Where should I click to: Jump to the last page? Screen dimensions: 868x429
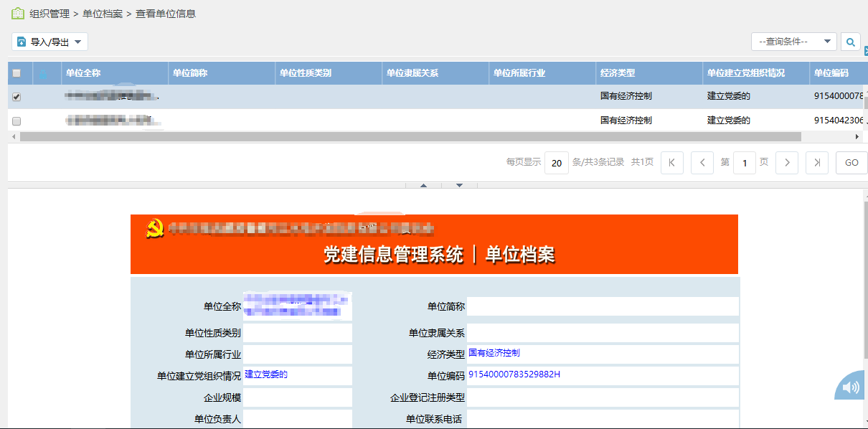pyautogui.click(x=817, y=163)
